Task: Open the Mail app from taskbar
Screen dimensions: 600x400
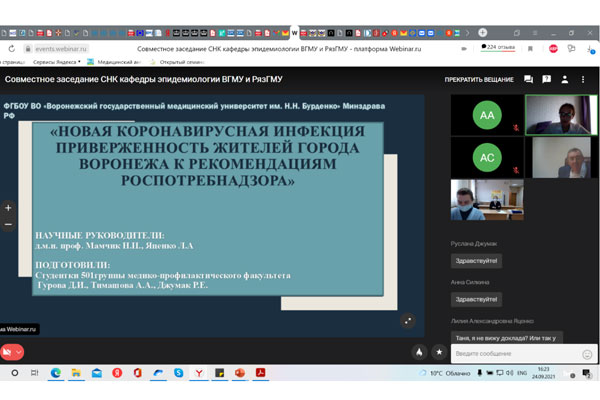Action: 97,373
